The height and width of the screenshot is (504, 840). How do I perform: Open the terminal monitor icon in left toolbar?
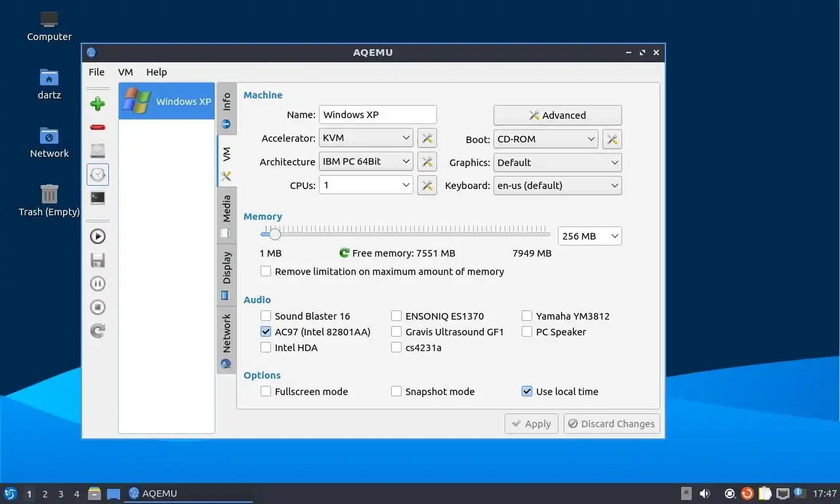tap(98, 197)
